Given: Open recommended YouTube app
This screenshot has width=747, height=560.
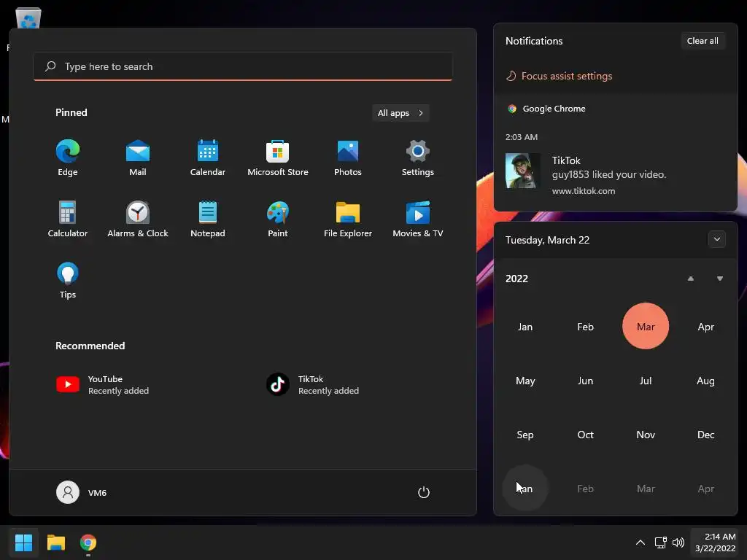Looking at the screenshot, I should (x=102, y=384).
